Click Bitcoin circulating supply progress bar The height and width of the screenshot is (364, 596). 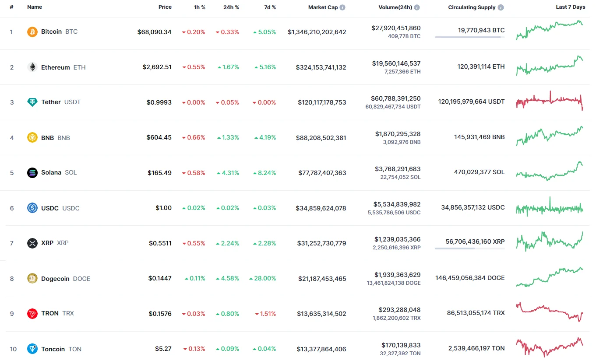tap(469, 38)
